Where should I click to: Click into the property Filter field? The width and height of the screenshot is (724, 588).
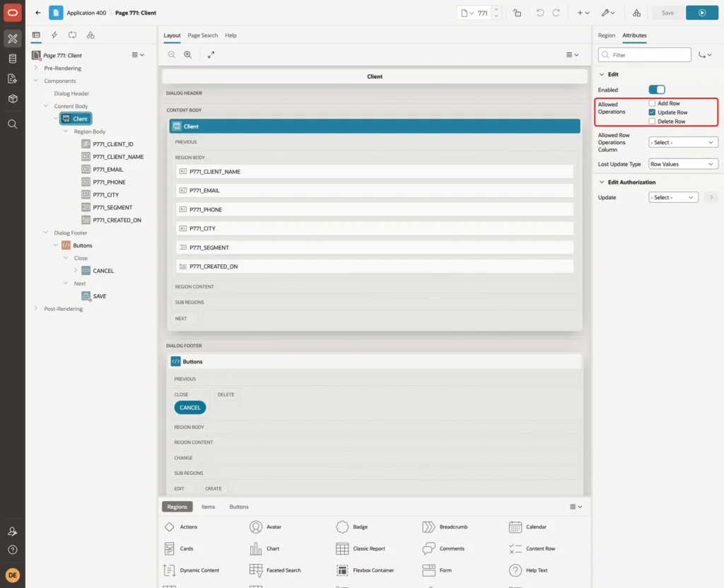[x=644, y=55]
